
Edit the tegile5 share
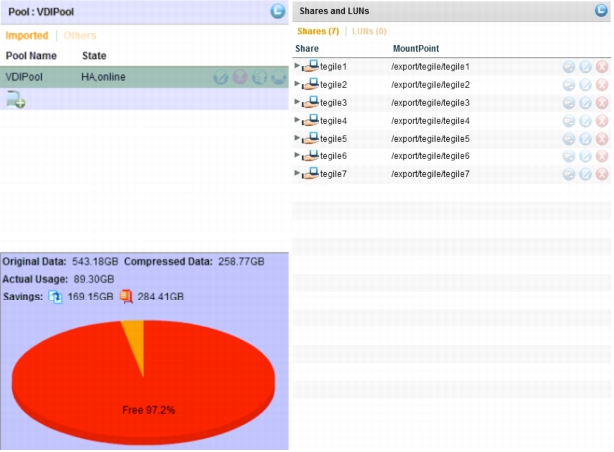pos(585,139)
